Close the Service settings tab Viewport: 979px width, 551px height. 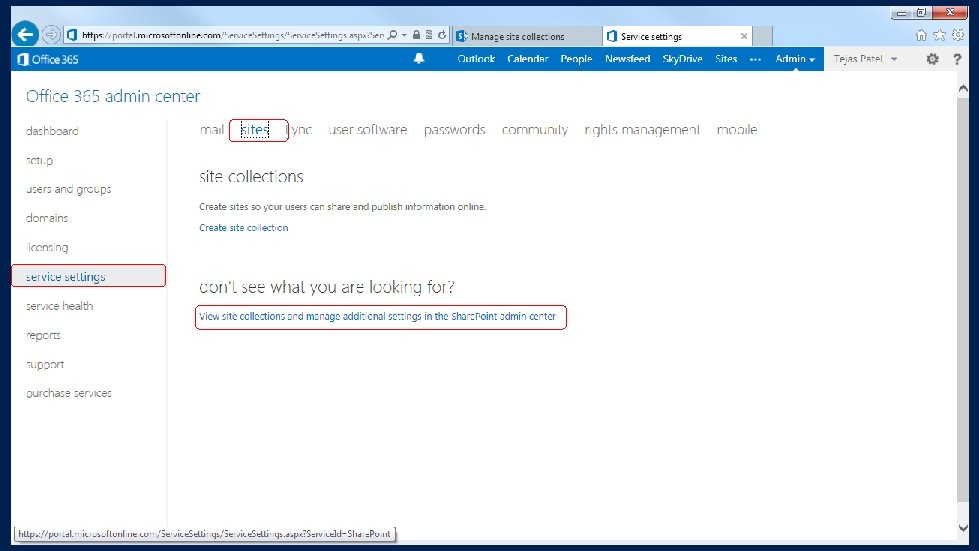[744, 36]
